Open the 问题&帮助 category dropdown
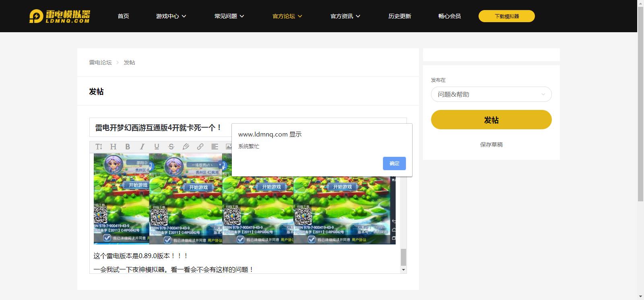Image resolution: width=644 pixels, height=300 pixels. [x=491, y=94]
